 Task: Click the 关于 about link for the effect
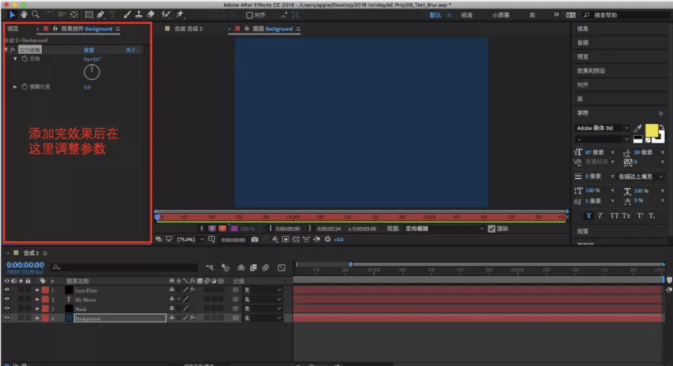point(132,50)
